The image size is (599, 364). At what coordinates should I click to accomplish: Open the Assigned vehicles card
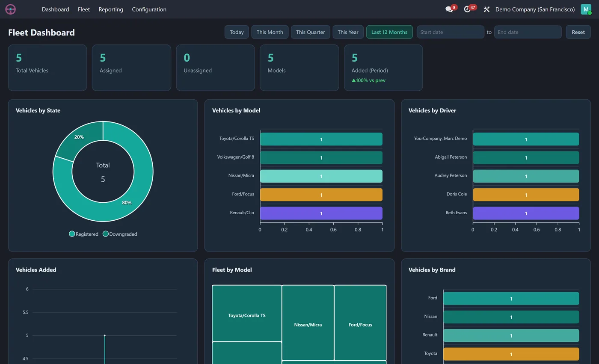[131, 68]
